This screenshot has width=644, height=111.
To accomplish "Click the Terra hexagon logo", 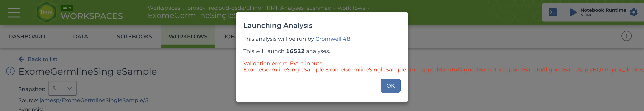I will [x=46, y=12].
